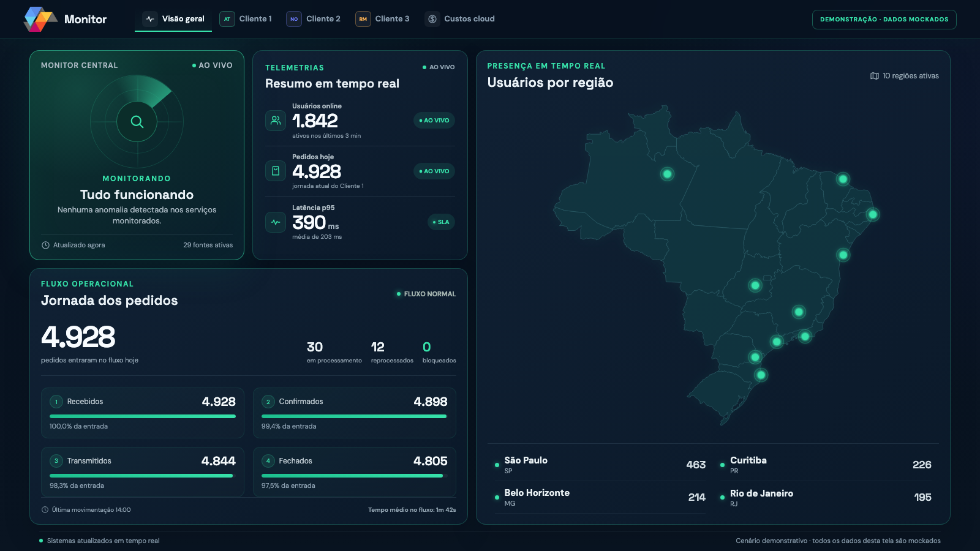Click the 12 reprocessados value
The image size is (980, 551).
pyautogui.click(x=378, y=347)
